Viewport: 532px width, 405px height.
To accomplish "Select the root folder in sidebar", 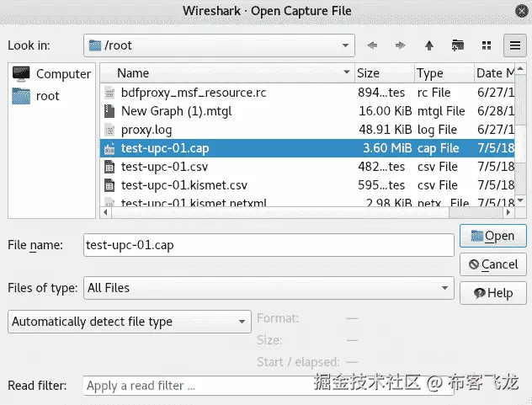I will click(21, 96).
